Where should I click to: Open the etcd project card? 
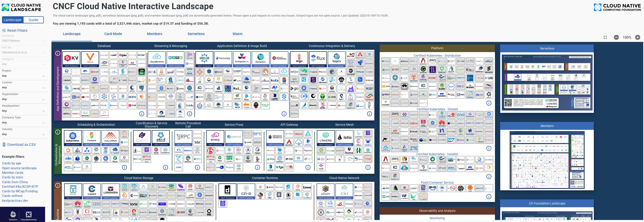tap(161, 138)
